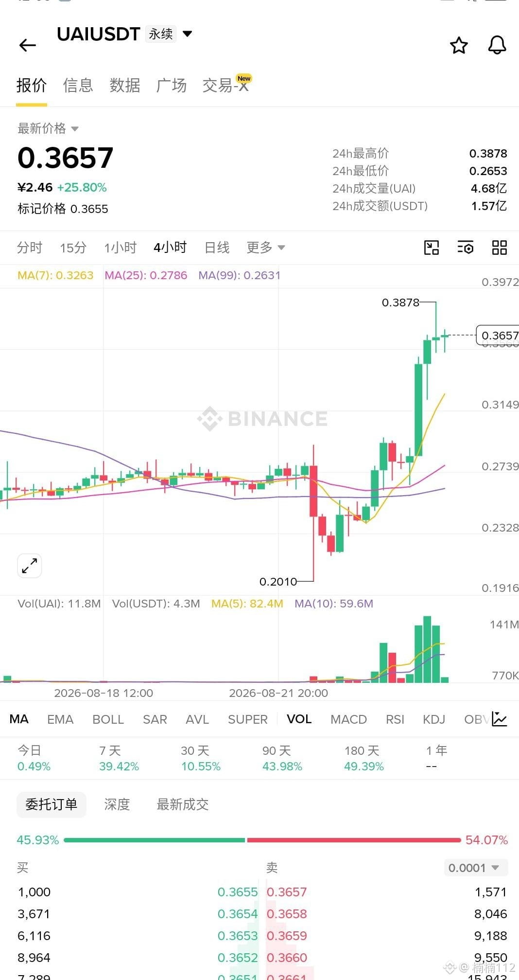Tap 0.2010 low label on chart
The width and height of the screenshot is (519, 980).
point(278,582)
